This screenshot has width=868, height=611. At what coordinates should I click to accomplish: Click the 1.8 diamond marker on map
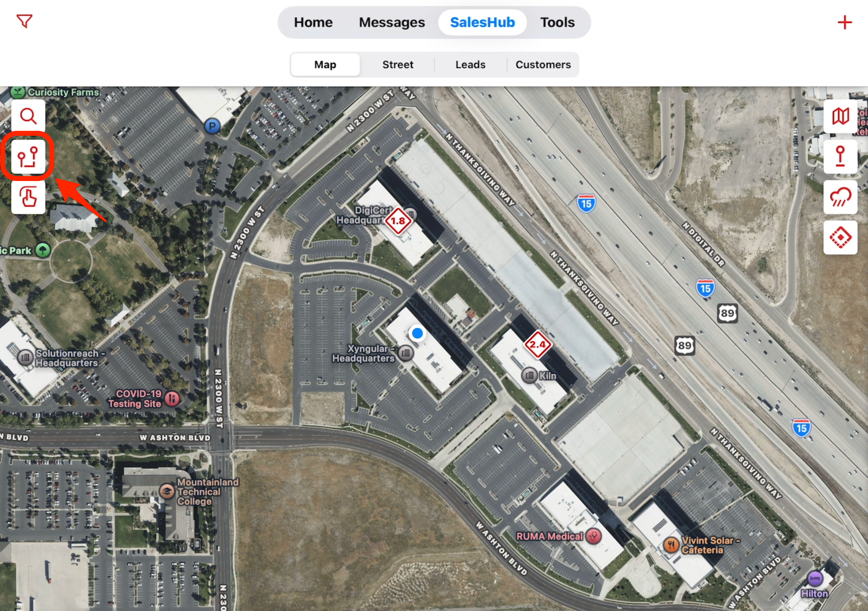pyautogui.click(x=398, y=221)
